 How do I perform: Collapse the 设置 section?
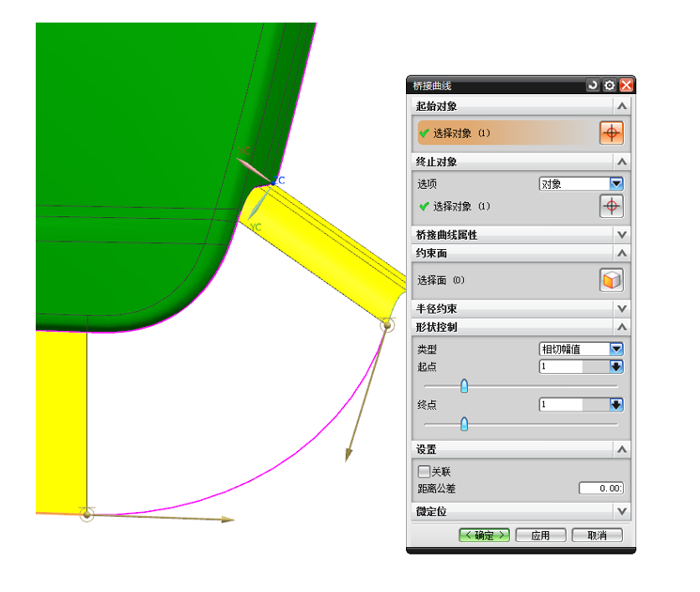[x=622, y=449]
